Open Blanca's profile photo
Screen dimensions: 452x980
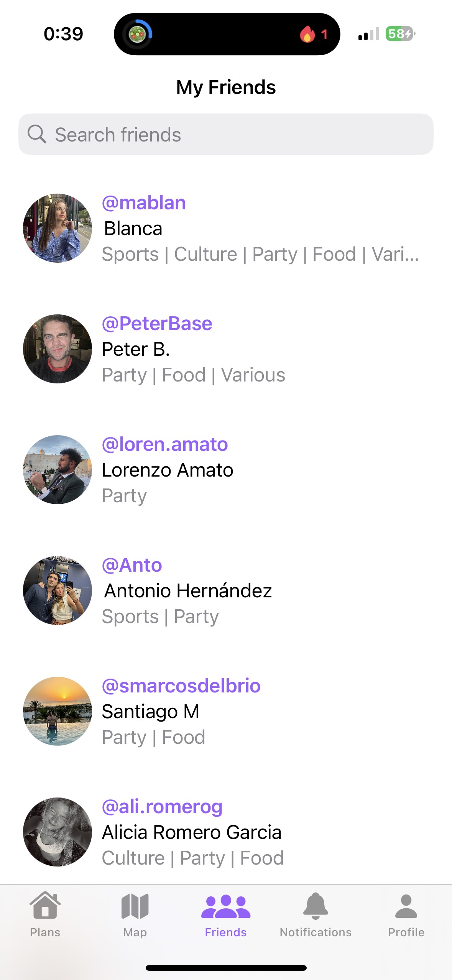tap(58, 228)
